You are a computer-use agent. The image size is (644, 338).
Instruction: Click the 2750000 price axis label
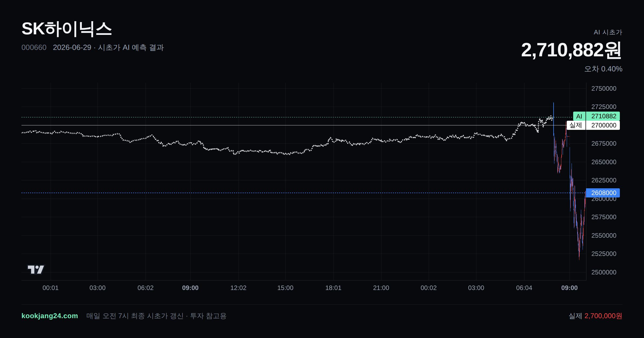pyautogui.click(x=604, y=89)
